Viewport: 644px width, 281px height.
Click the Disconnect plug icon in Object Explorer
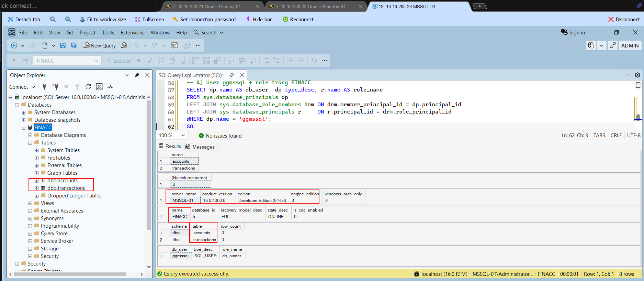(x=55, y=87)
